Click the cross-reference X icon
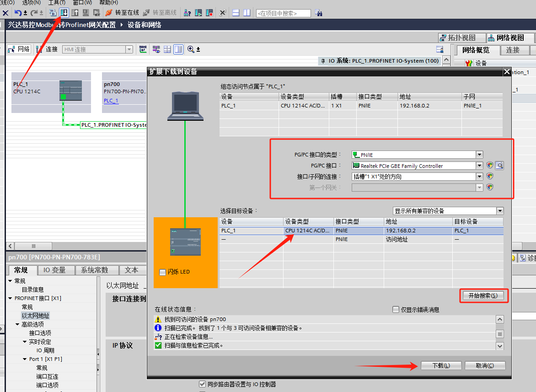The width and height of the screenshot is (536, 392). coord(222,13)
